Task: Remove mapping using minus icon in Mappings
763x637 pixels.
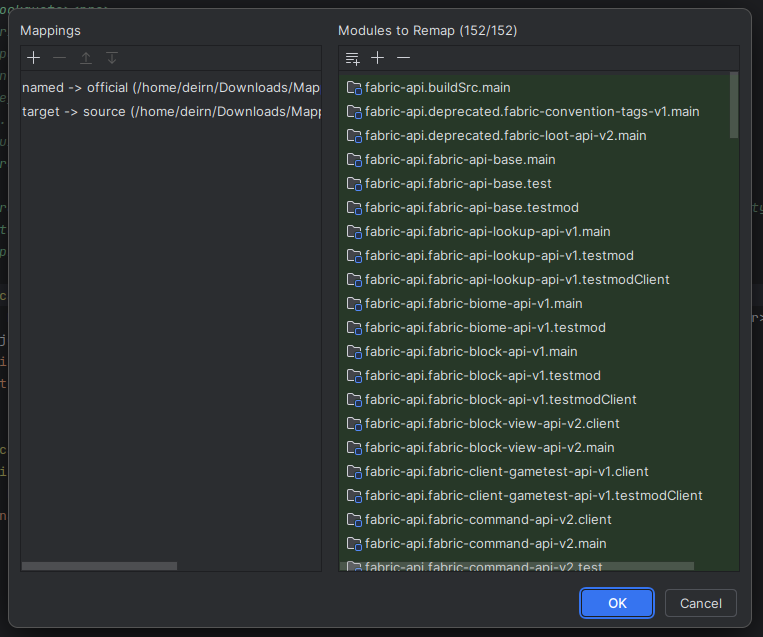Action: (60, 58)
